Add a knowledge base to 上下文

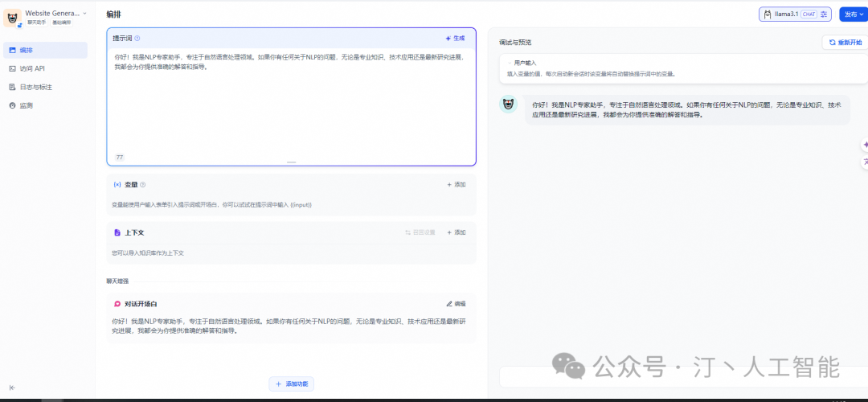click(457, 232)
